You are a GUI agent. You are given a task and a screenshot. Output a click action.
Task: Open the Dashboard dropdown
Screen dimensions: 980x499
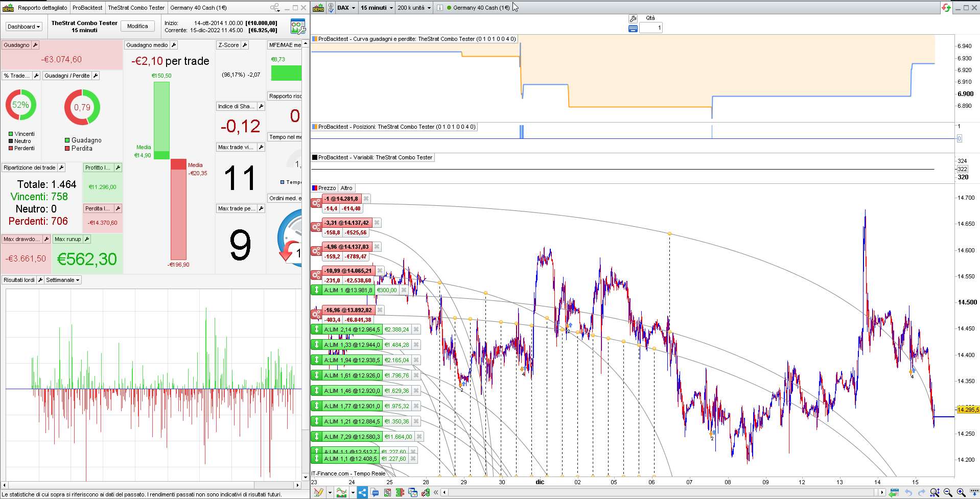pyautogui.click(x=24, y=27)
